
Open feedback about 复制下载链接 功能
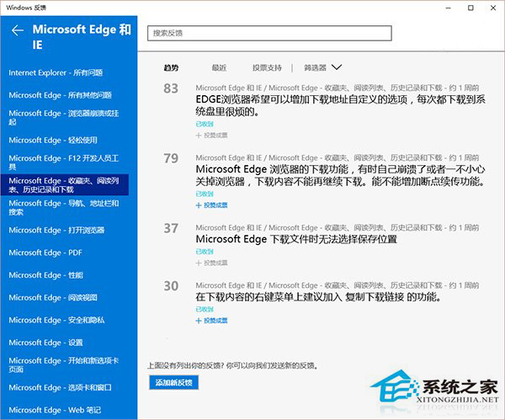(x=318, y=297)
